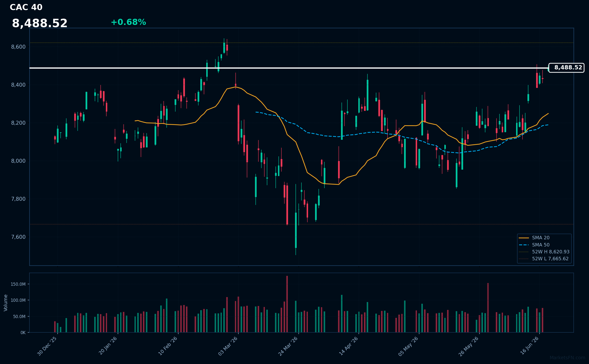Click the boxed 8,488.52 current-price tag
This screenshot has width=589, height=364.
[x=566, y=68]
